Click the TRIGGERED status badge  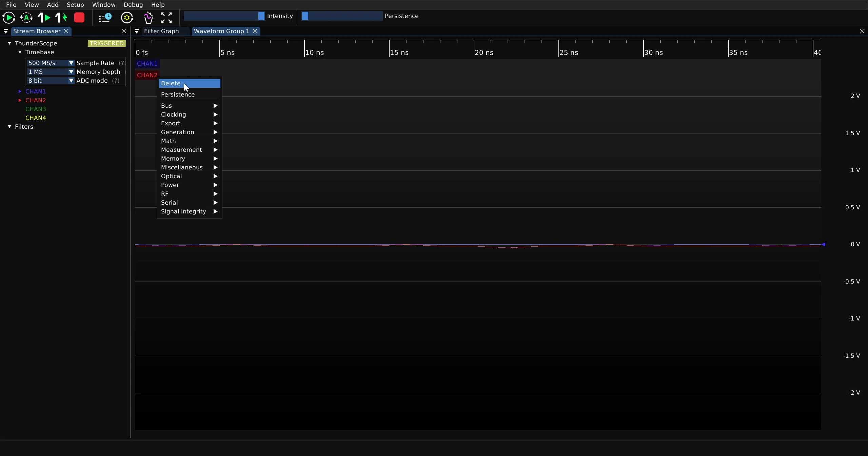tap(107, 43)
